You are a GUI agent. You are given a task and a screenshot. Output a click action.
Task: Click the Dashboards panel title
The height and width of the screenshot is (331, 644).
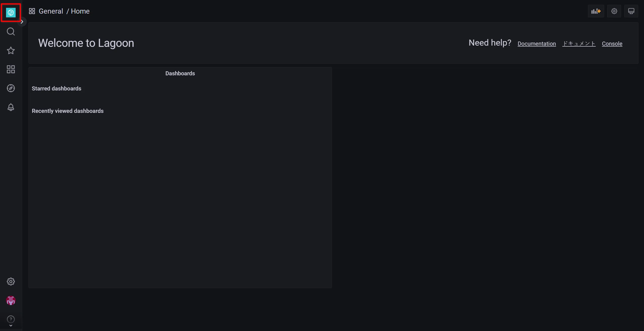180,73
